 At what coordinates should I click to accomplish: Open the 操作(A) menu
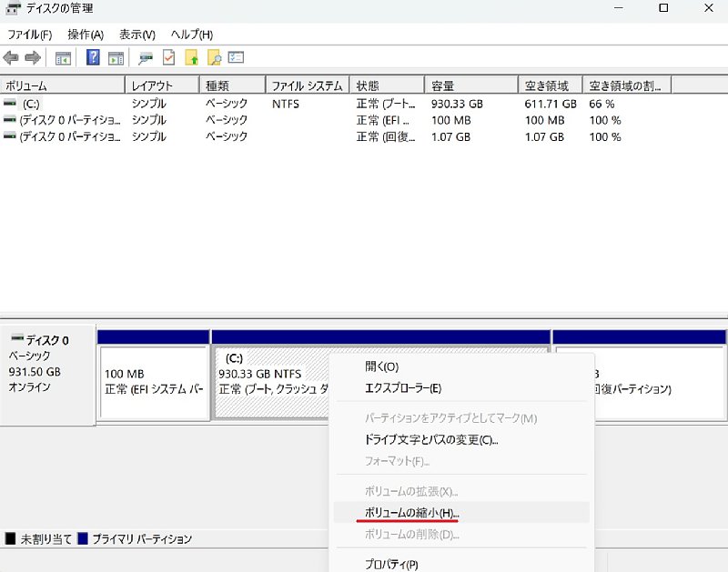86,35
